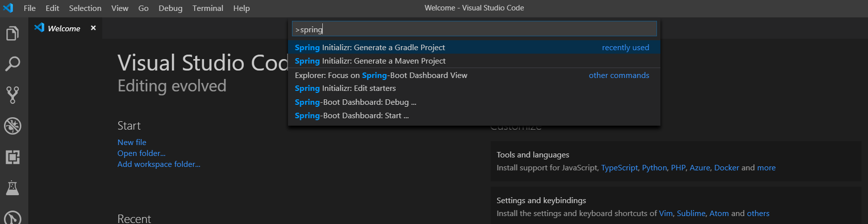Click the command palette input field
This screenshot has width=868, height=224.
click(474, 29)
